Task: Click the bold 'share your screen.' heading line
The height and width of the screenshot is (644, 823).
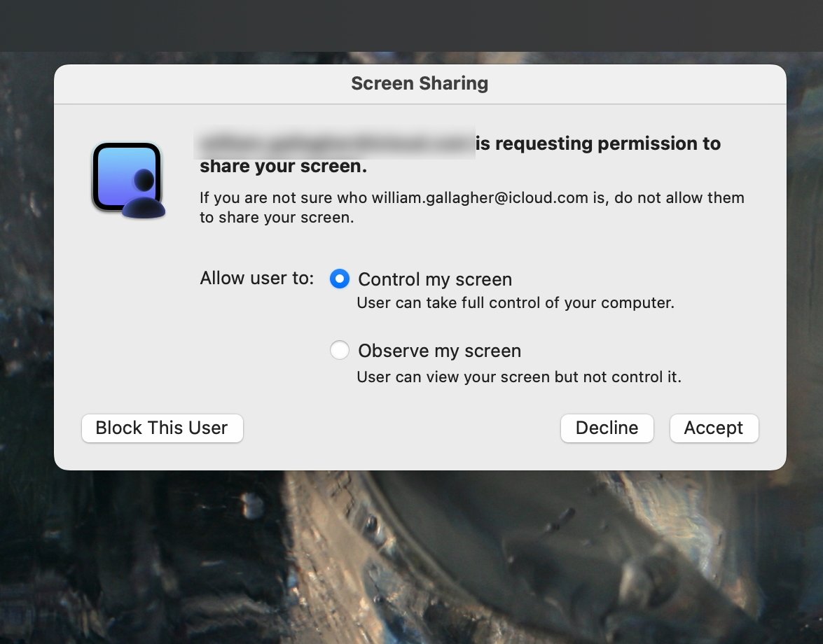Action: pyautogui.click(x=283, y=167)
